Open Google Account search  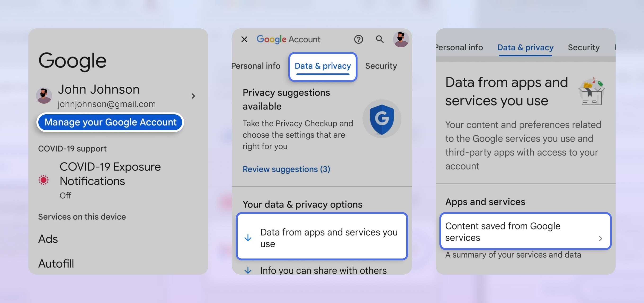pyautogui.click(x=380, y=39)
